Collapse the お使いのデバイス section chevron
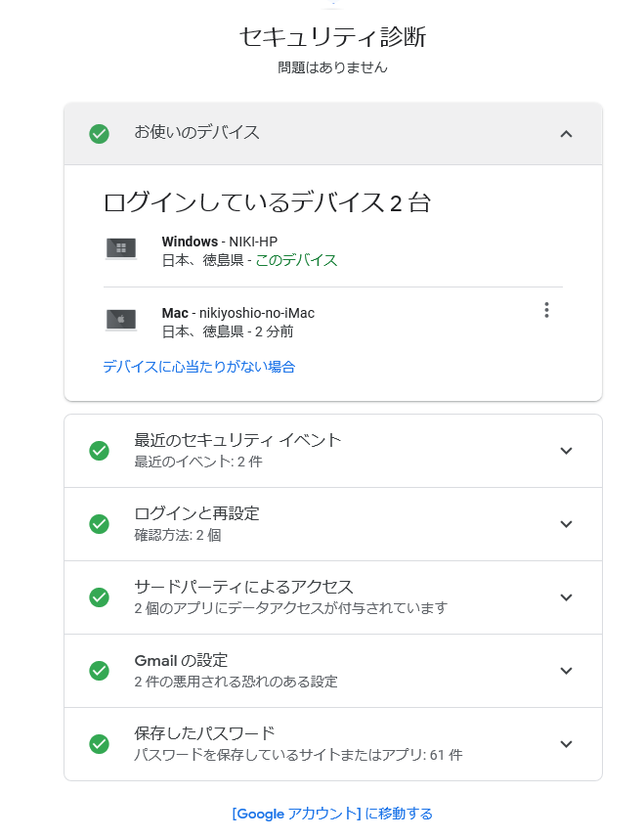 [566, 134]
